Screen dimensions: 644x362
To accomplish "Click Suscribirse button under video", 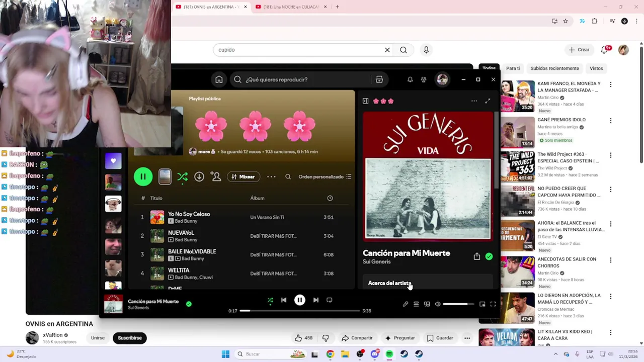I will coord(130,338).
